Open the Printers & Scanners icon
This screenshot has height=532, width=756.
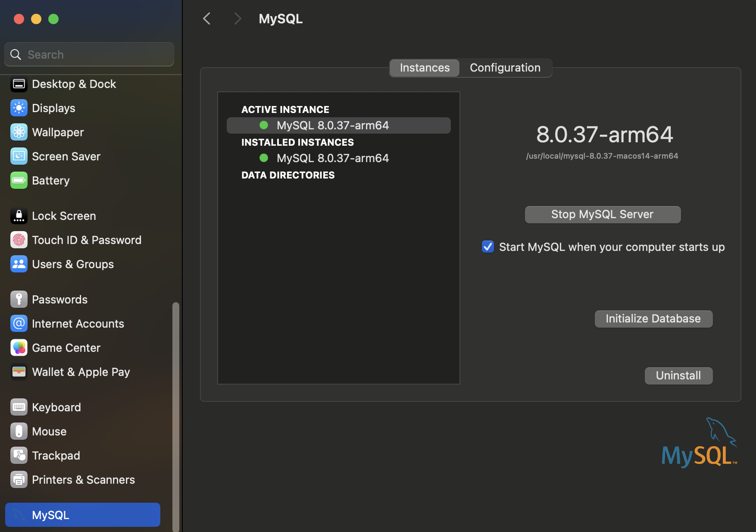pos(19,480)
